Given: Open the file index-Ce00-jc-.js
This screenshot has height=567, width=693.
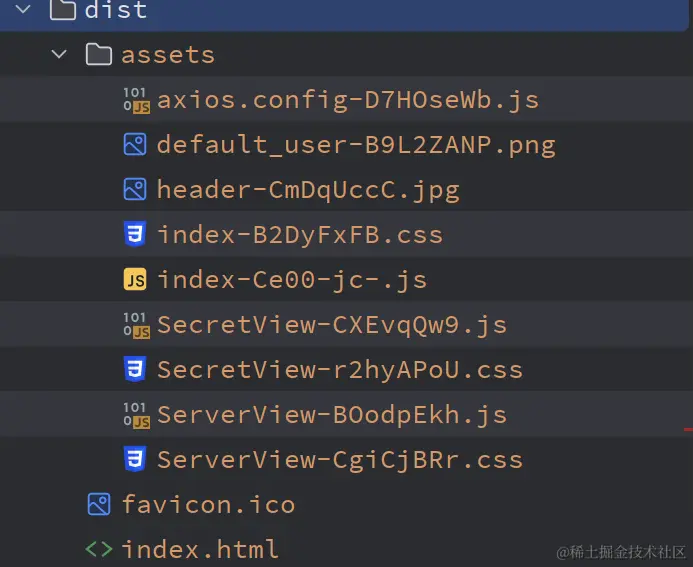Looking at the screenshot, I should tap(292, 280).
